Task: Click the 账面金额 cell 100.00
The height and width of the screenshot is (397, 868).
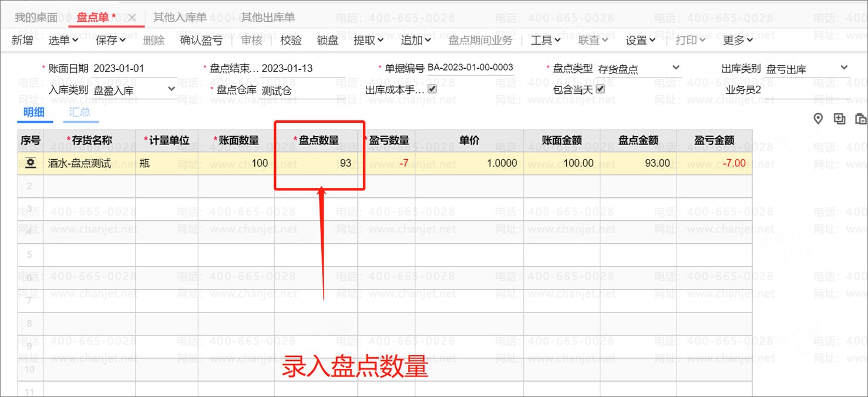Action: tap(562, 163)
